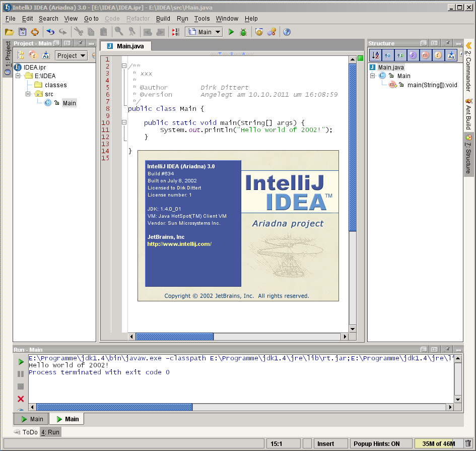Toggle show fields icon in Project pane
This screenshot has width=476, height=451.
(33, 55)
